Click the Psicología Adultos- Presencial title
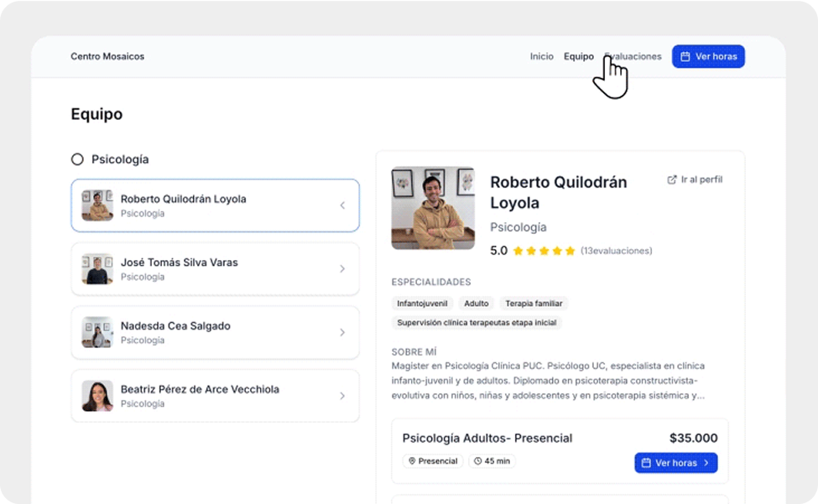This screenshot has height=504, width=818. tap(487, 439)
